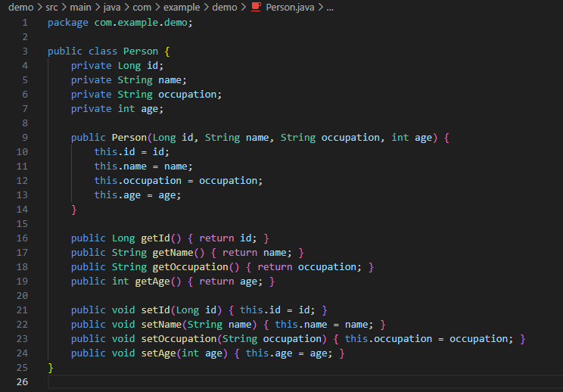Click 'occupation' field declaration on line 6
563x392 pixels.
pyautogui.click(x=188, y=95)
